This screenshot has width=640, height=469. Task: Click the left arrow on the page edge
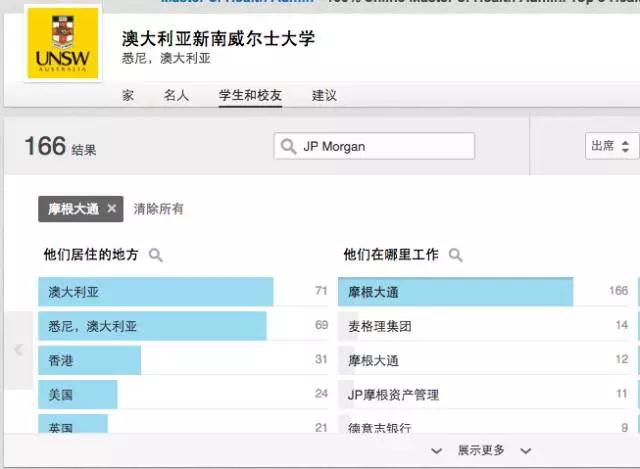coord(17,350)
